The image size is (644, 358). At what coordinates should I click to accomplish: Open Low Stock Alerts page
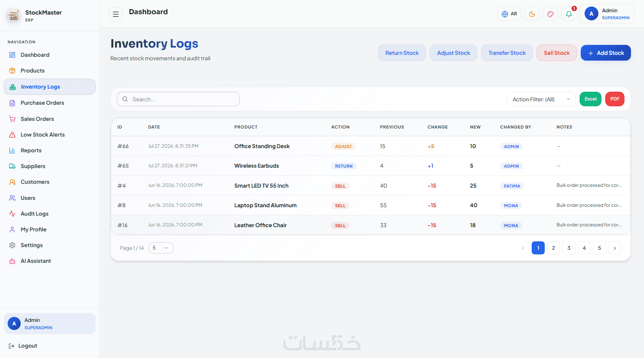click(49, 135)
